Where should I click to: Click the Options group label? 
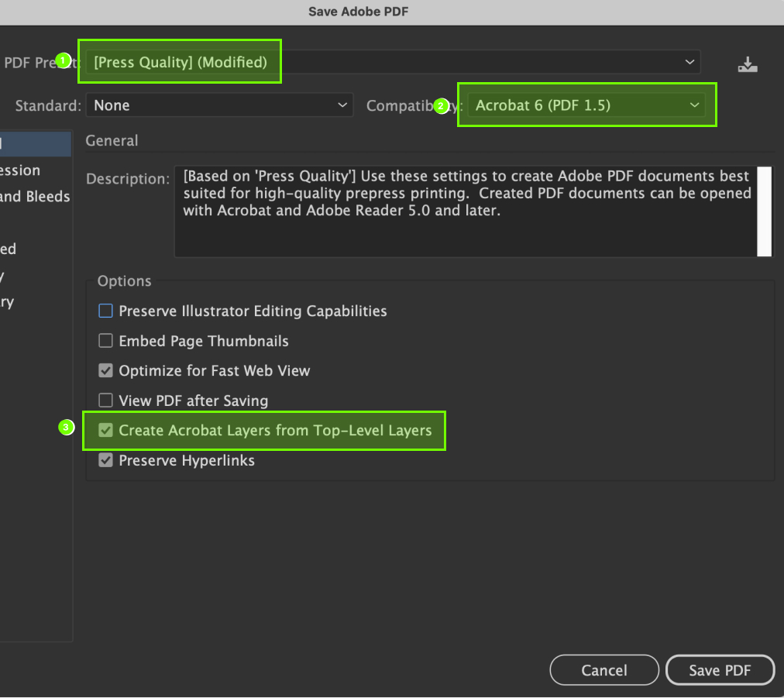[x=124, y=281]
